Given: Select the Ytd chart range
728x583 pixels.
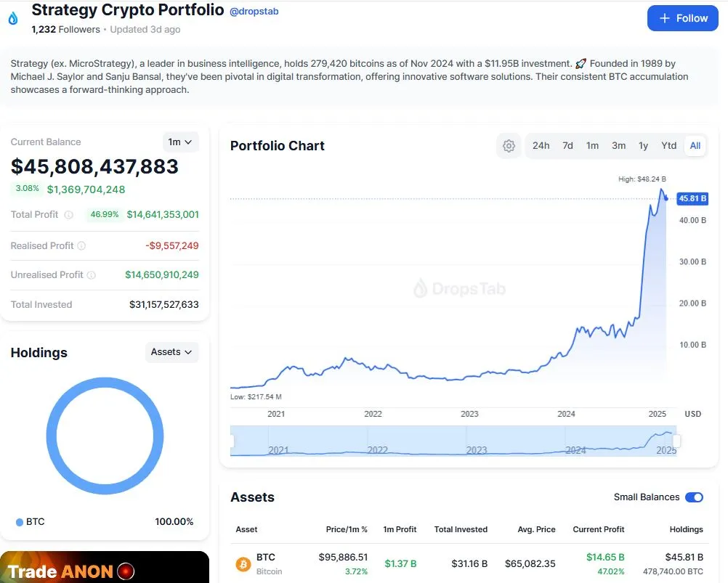Looking at the screenshot, I should 668,146.
